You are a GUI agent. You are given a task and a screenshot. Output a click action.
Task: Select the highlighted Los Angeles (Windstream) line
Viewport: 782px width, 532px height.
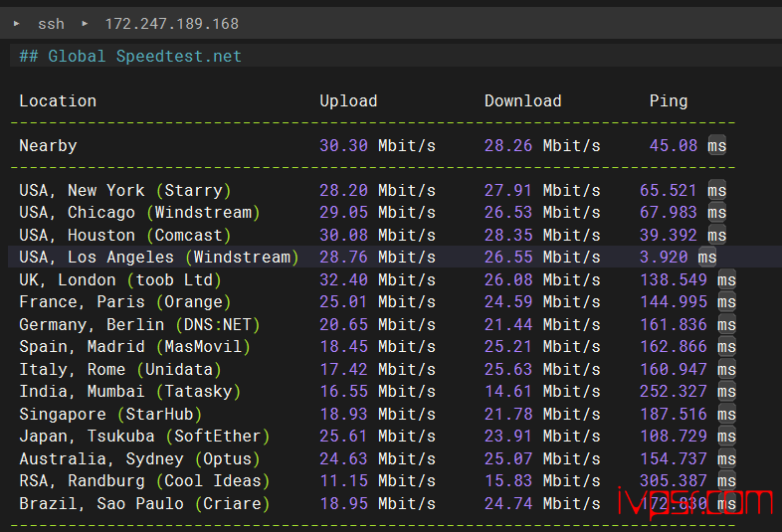159,258
